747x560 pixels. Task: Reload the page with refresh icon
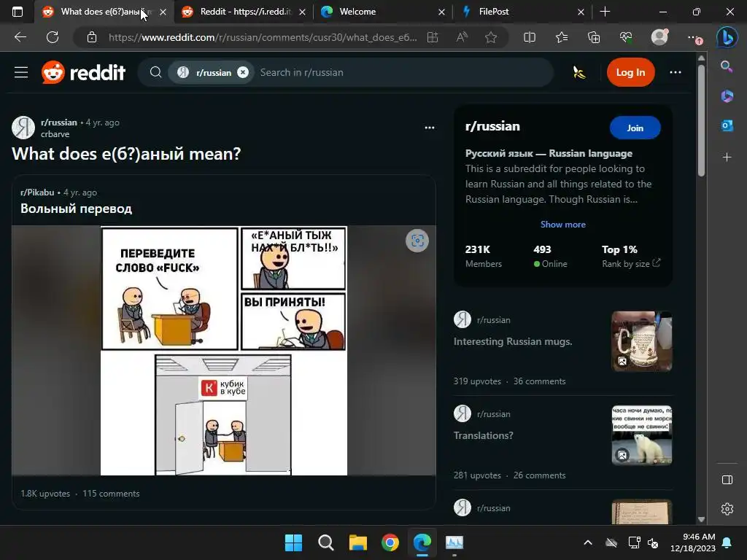(53, 37)
